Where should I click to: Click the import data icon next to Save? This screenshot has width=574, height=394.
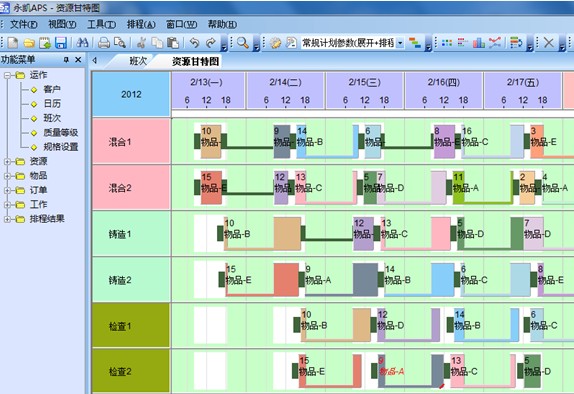(45, 43)
